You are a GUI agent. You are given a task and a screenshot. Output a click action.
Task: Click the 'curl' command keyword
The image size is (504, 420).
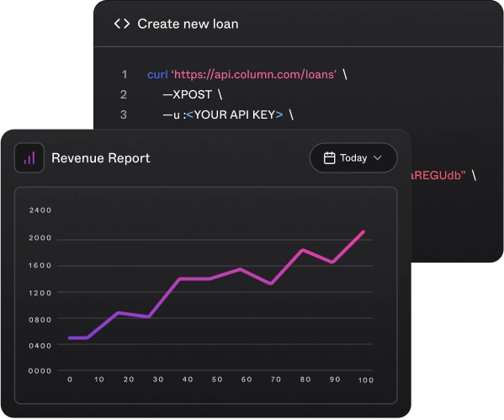tap(157, 75)
